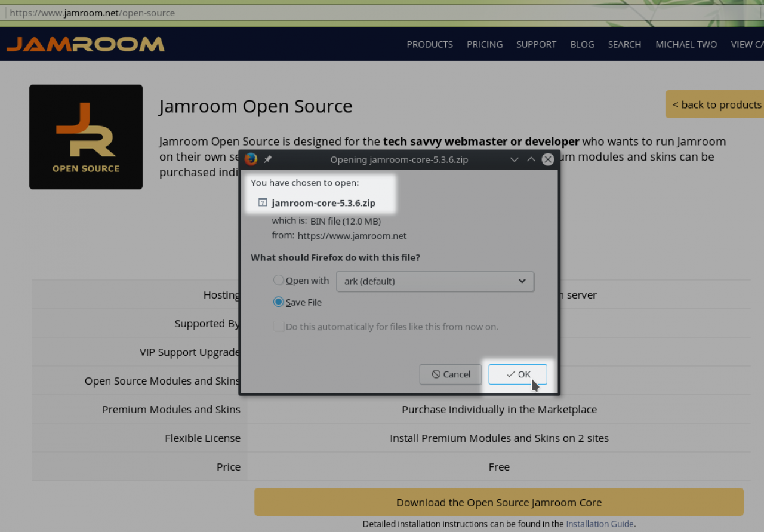Open the MICHAEL TWO account menu

[x=686, y=44]
